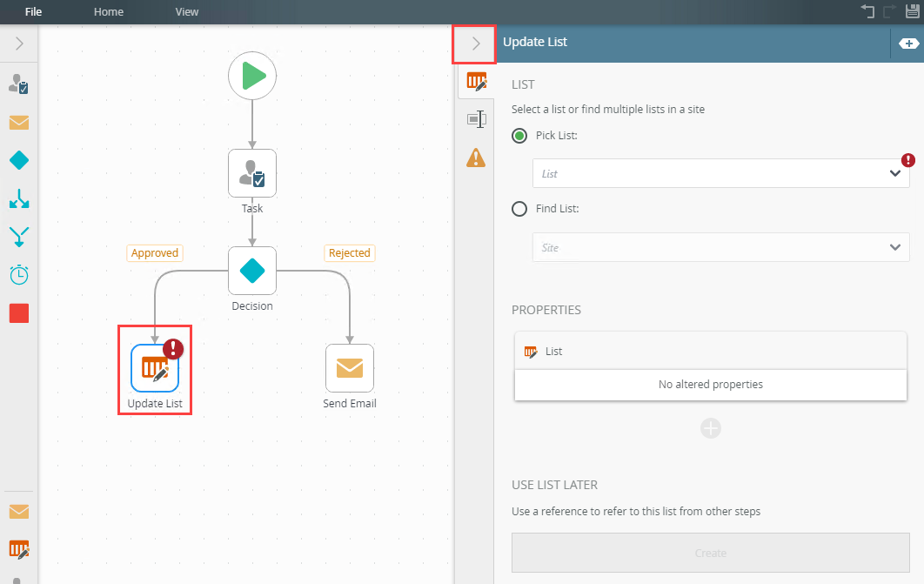Click the context browser toggle icon in panel header
The height and width of the screenshot is (584, 924).
click(x=908, y=44)
